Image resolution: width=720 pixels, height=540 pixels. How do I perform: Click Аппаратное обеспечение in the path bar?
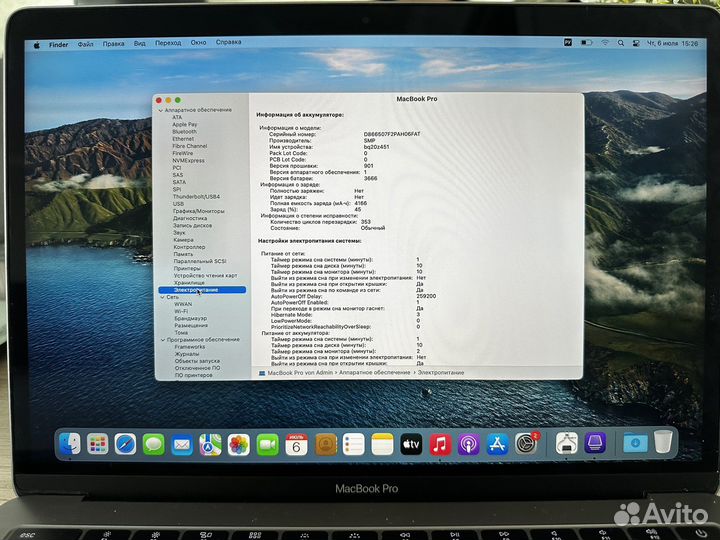click(374, 372)
